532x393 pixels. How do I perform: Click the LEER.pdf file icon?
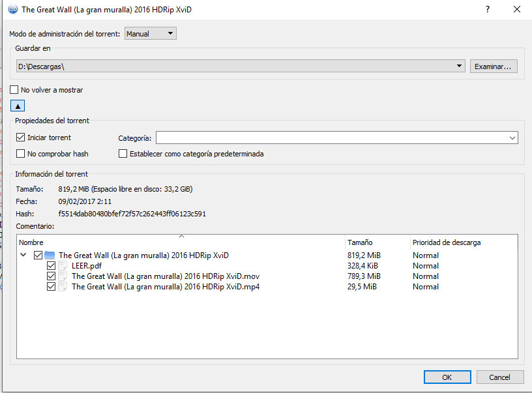63,265
